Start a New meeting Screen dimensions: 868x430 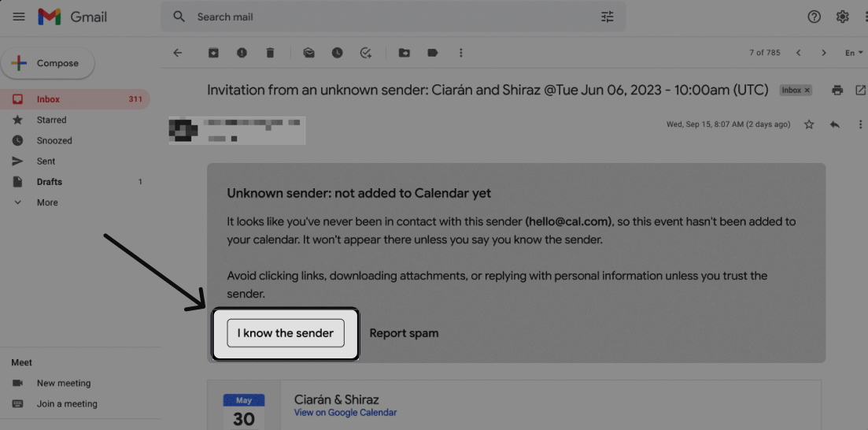coord(64,383)
